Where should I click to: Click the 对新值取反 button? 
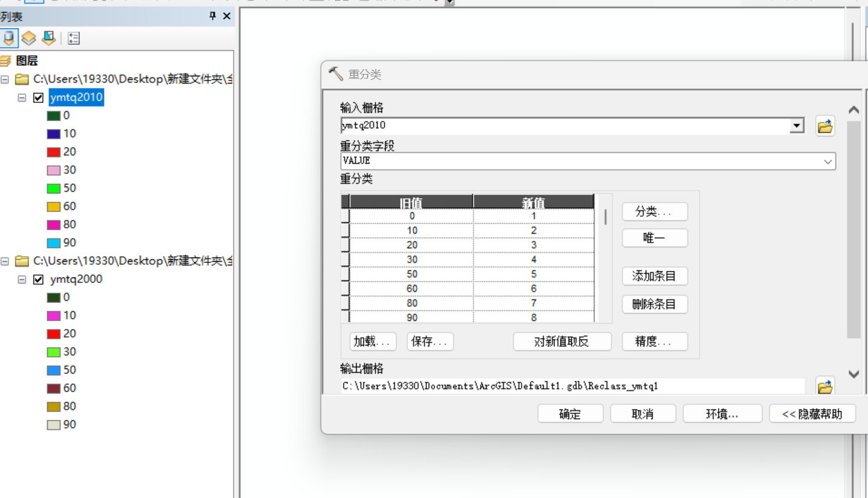tap(562, 342)
